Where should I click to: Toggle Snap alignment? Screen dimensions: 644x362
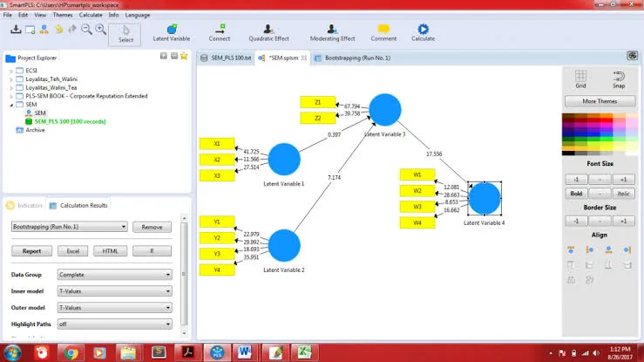coord(619,79)
